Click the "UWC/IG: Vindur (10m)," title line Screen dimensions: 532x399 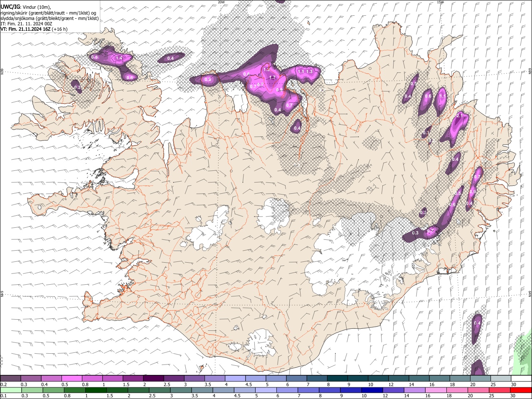click(x=26, y=7)
